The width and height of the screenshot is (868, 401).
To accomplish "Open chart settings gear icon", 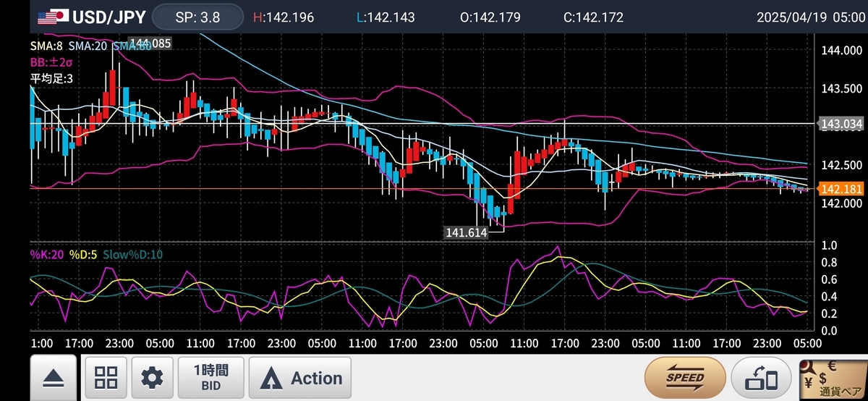I will pos(152,377).
